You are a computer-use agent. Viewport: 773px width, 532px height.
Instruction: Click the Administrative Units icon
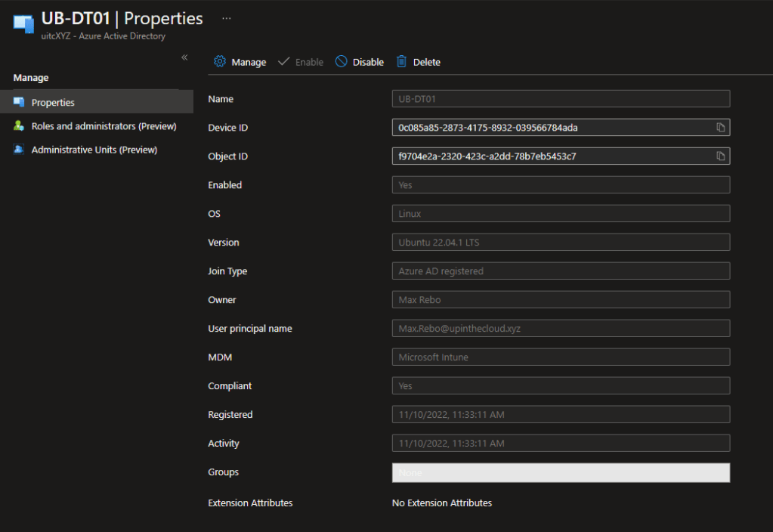[19, 150]
